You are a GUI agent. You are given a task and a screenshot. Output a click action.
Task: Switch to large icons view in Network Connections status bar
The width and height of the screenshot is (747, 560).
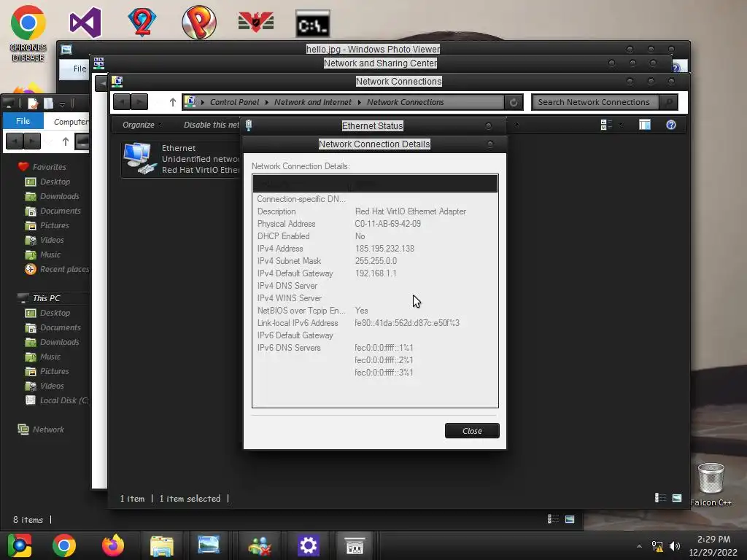click(x=676, y=497)
